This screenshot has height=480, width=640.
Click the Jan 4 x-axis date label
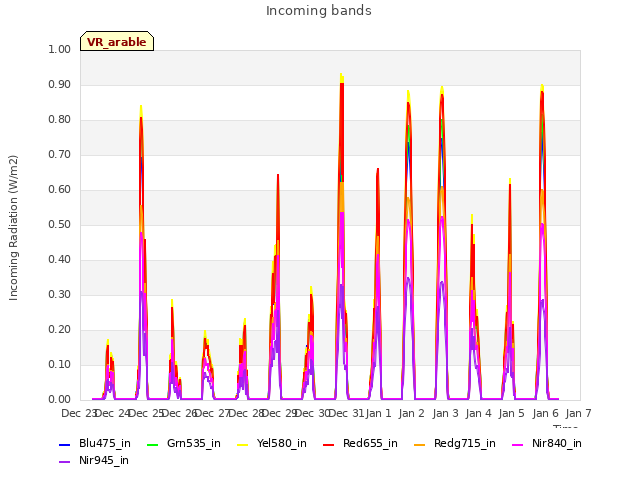479,413
